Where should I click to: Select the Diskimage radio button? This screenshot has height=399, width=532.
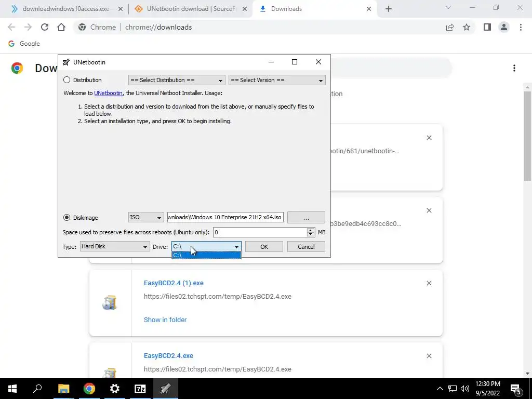[67, 218]
